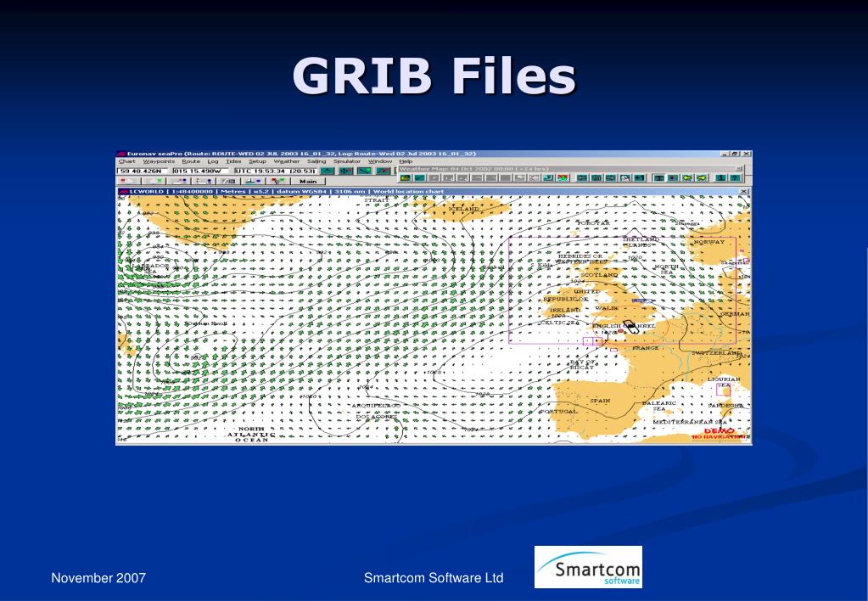Restore down the seaPro main window

click(x=735, y=154)
